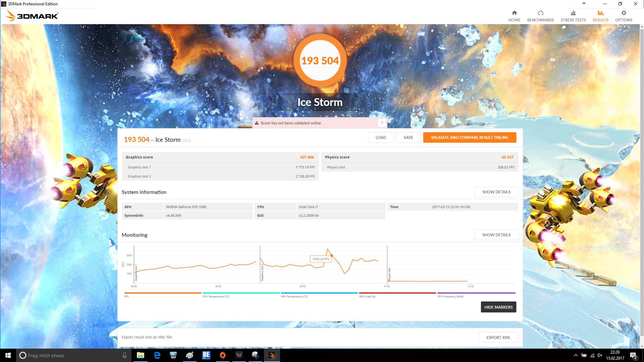This screenshot has width=644, height=362.
Task: Open the Benchmarks gauge icon
Action: [540, 13]
